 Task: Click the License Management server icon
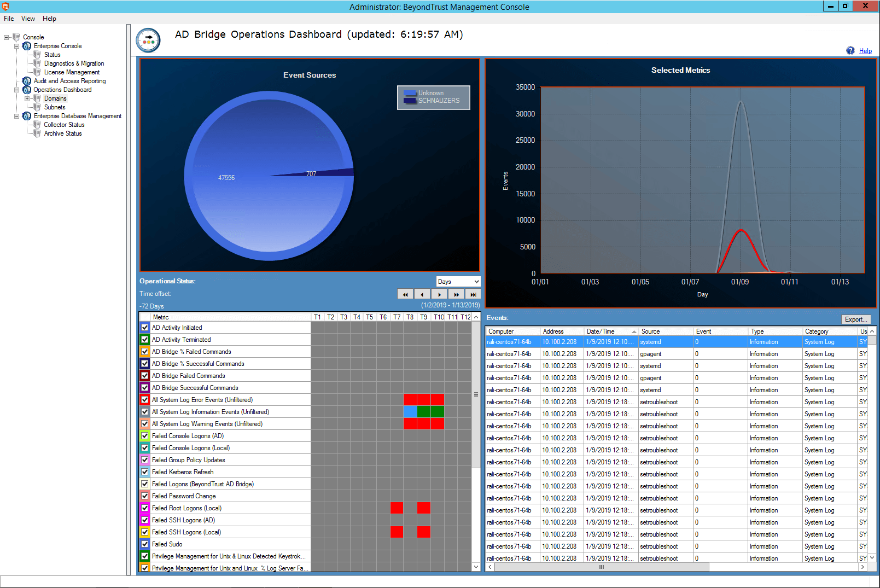coord(37,72)
